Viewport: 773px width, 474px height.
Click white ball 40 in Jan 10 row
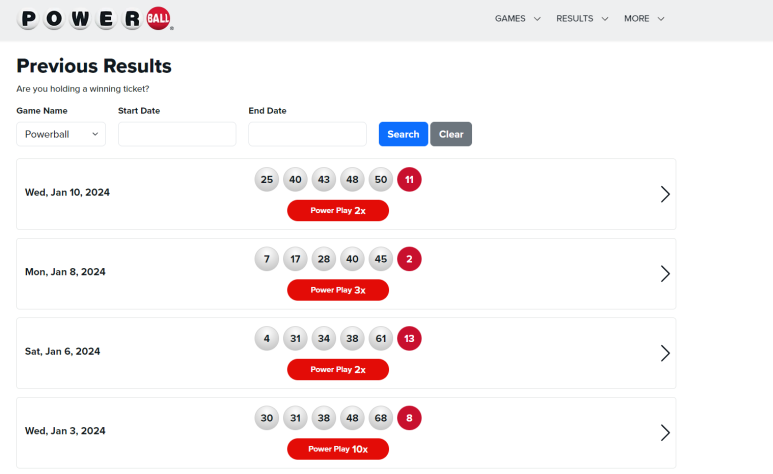[295, 180]
